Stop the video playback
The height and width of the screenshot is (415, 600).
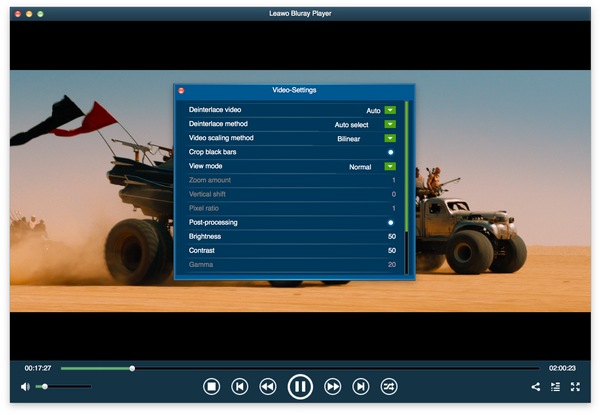[211, 386]
